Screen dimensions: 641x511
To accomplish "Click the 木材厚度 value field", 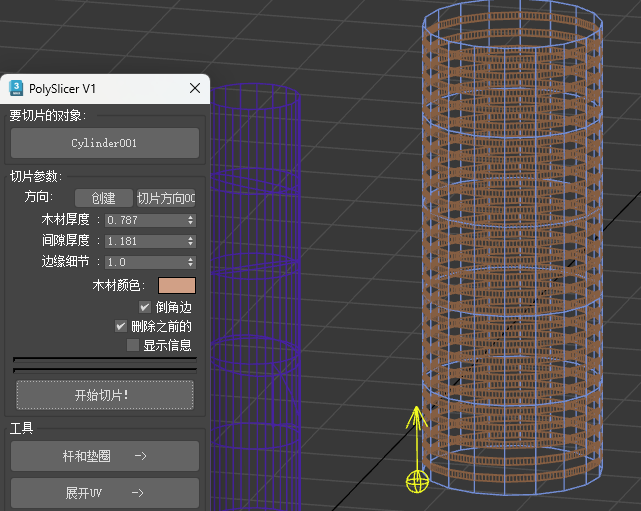I will pos(146,220).
